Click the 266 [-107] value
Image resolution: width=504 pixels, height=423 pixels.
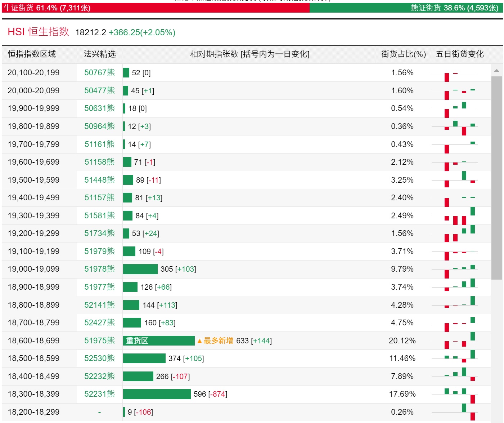click(173, 377)
